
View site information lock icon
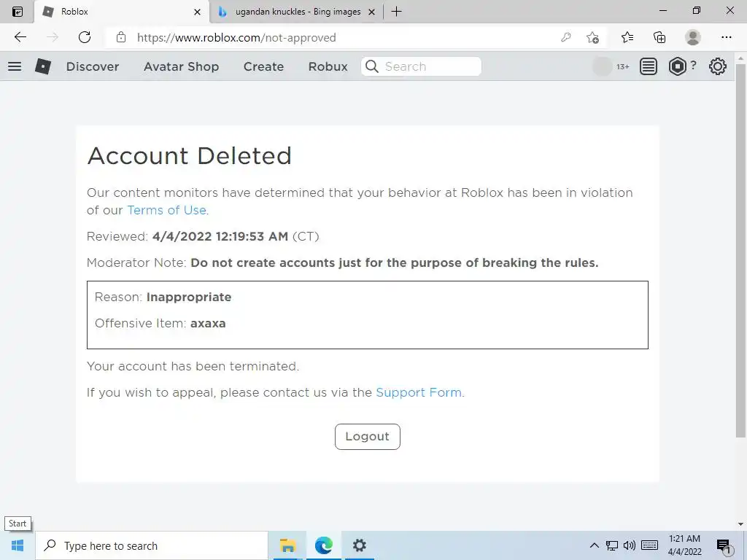tap(121, 37)
